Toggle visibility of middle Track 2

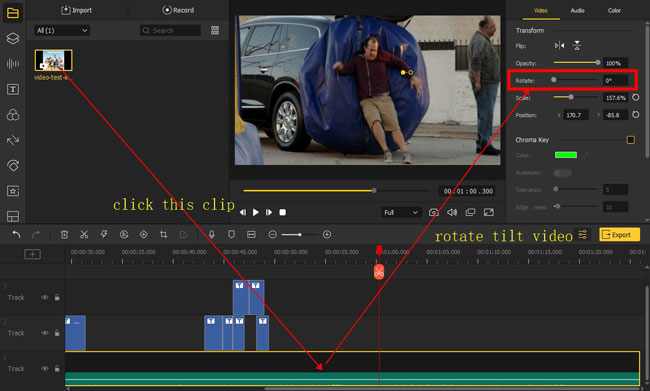click(44, 333)
